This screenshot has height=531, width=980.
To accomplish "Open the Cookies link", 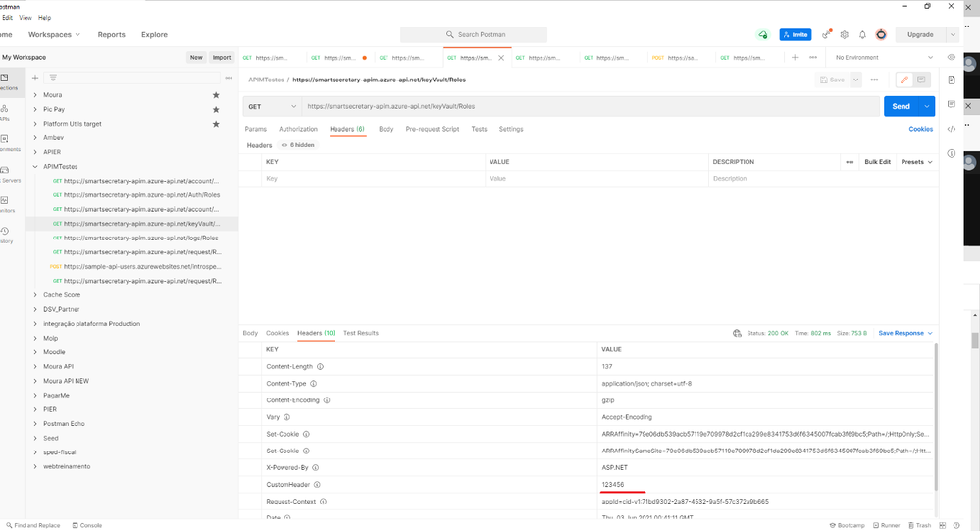I will (920, 129).
